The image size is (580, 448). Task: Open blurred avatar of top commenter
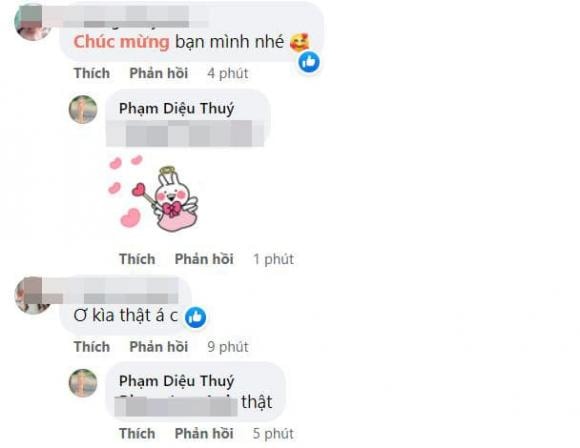click(x=33, y=22)
